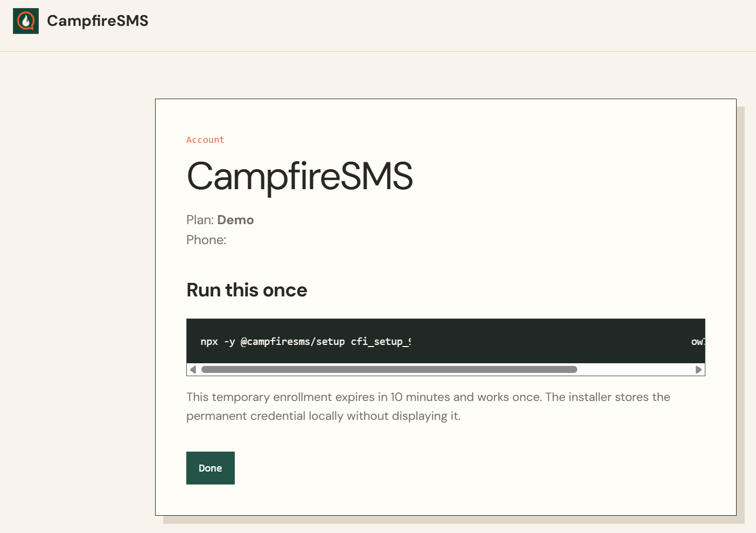Click the Done button

point(211,468)
